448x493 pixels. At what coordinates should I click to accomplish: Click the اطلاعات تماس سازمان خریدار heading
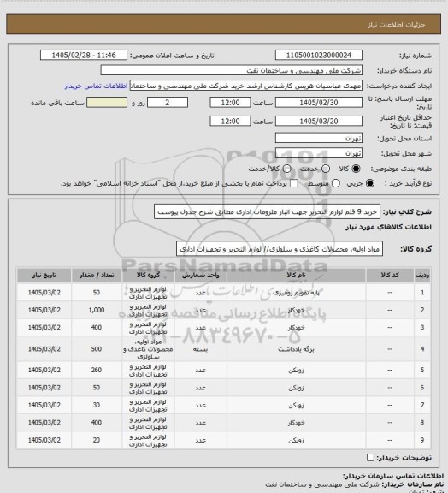point(393,476)
